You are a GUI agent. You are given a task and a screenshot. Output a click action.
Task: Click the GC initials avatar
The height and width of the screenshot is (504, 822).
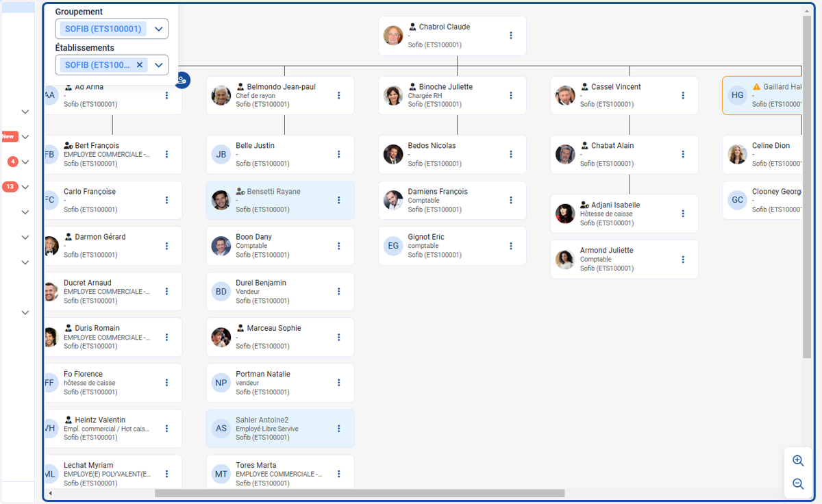pyautogui.click(x=737, y=200)
